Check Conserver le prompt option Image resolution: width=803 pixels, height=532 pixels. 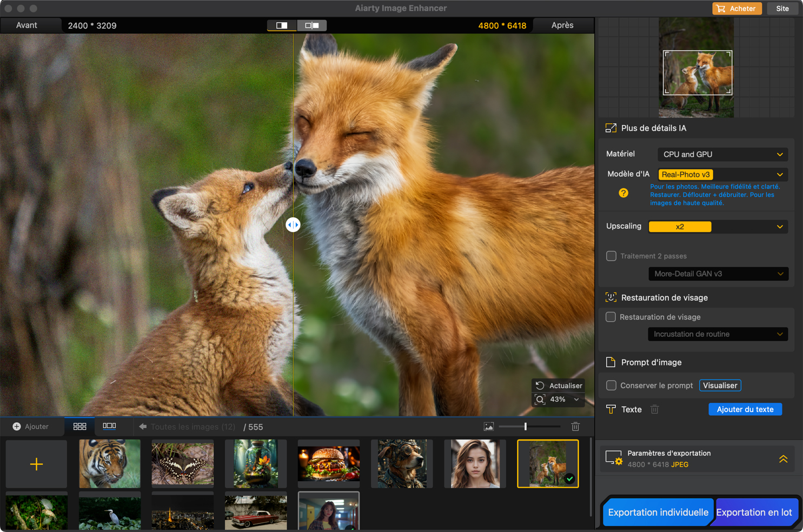pos(611,385)
